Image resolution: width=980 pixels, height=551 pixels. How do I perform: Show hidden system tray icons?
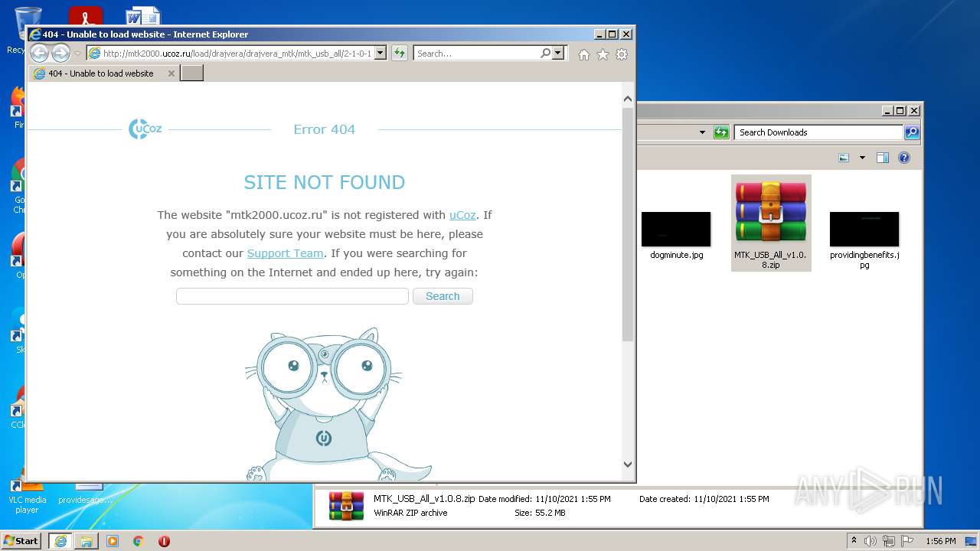(854, 540)
